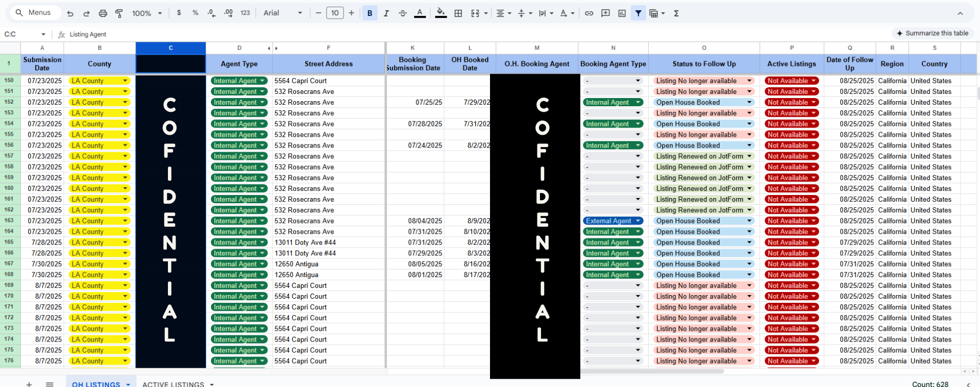Search menus using the Menus box
Image resolution: width=980 pixels, height=387 pixels.
pyautogui.click(x=35, y=13)
